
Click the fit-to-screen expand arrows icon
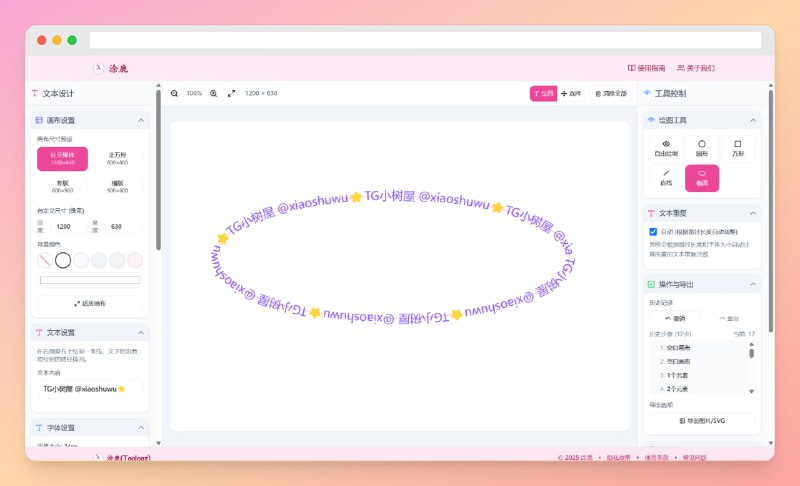click(232, 93)
